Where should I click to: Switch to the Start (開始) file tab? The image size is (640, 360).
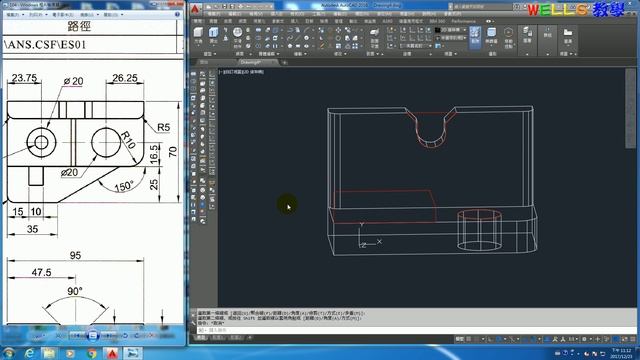[204, 62]
